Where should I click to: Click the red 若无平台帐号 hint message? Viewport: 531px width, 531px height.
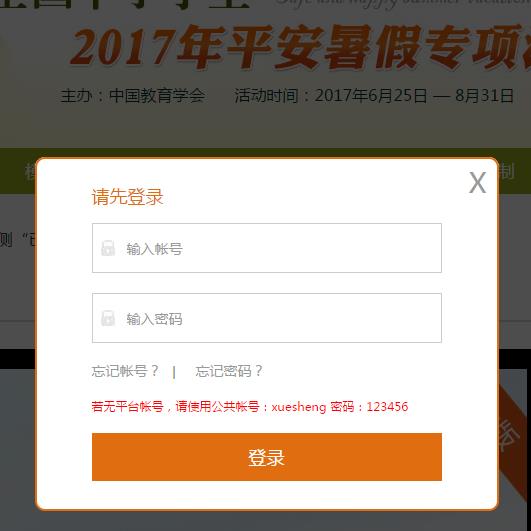pyautogui.click(x=250, y=406)
